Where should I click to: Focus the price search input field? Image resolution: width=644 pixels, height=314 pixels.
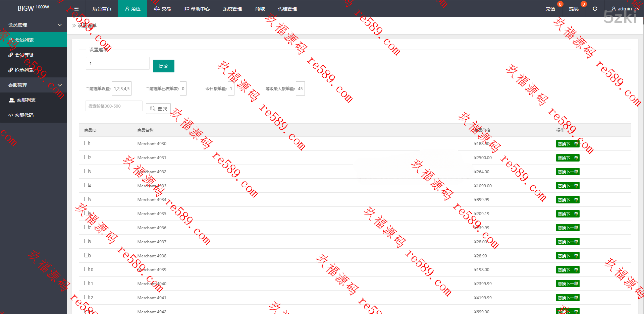114,106
